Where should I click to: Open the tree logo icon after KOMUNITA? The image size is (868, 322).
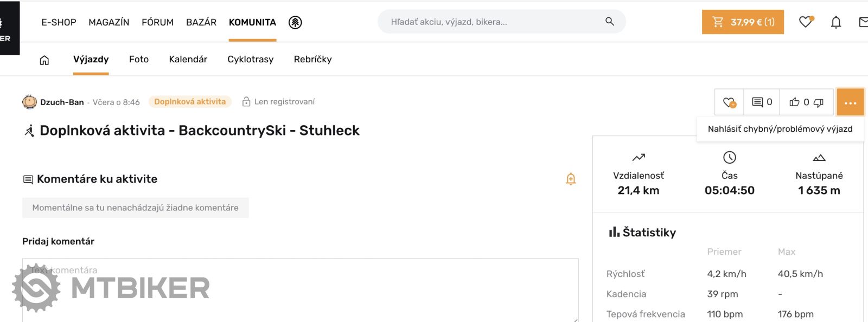(x=295, y=22)
